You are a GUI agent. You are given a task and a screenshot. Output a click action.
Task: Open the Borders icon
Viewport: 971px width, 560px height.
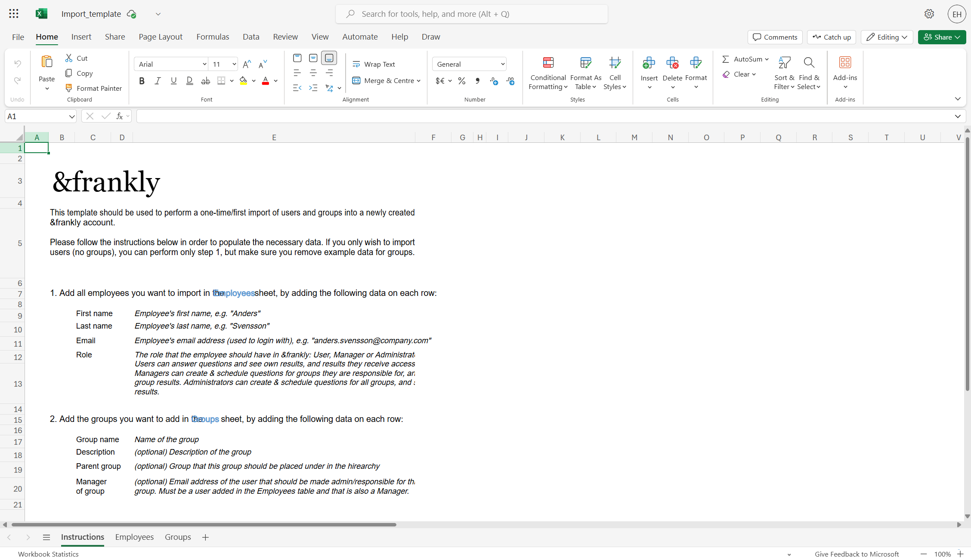221,80
